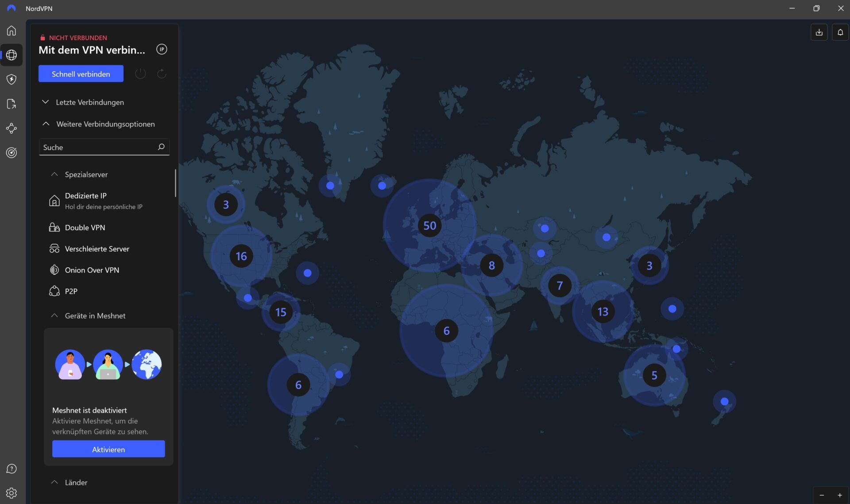Click the NICHT VERBUNDEN status label
The image size is (850, 504).
(x=78, y=38)
